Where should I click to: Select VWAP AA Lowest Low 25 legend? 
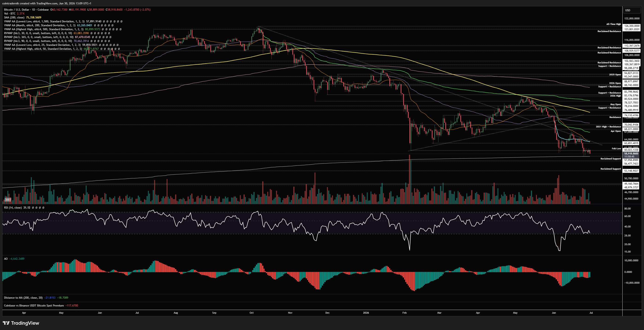pos(42,45)
